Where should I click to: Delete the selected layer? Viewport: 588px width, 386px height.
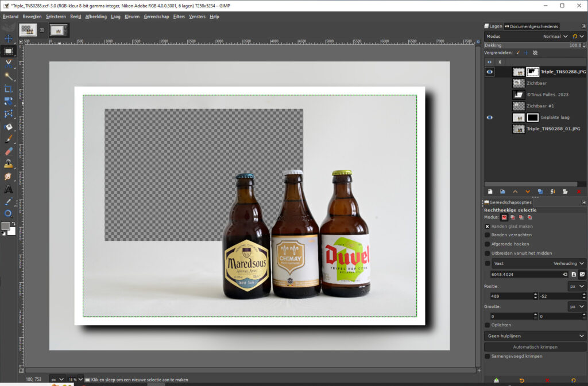579,192
